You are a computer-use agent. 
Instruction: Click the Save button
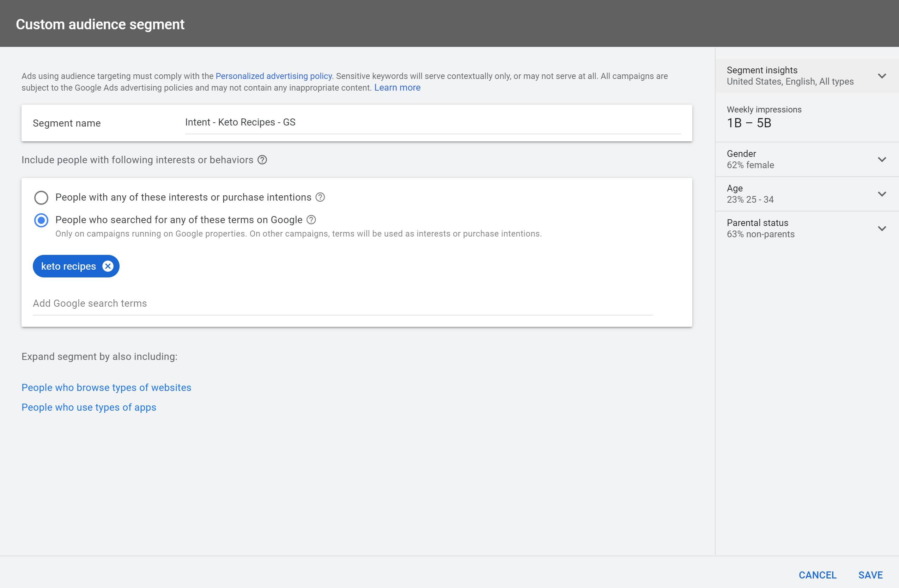click(x=870, y=575)
